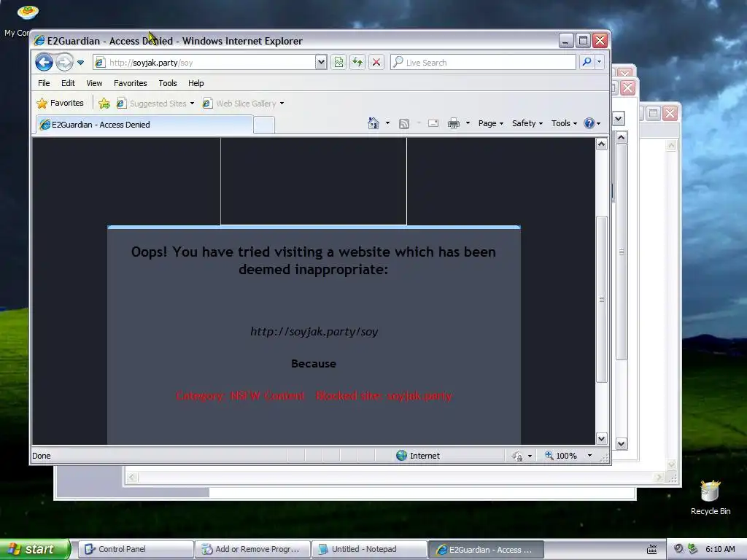This screenshot has width=747, height=560.
Task: Click the E2Guardian taskbar button
Action: tap(487, 550)
